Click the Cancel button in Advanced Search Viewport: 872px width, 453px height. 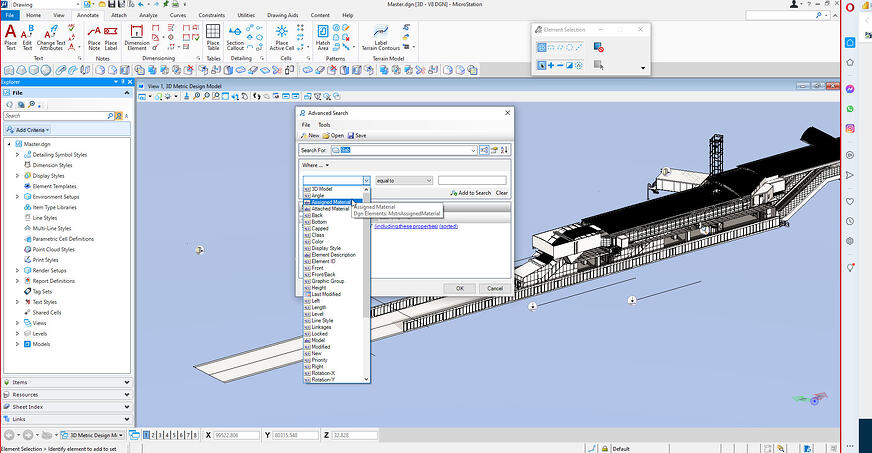coord(495,288)
